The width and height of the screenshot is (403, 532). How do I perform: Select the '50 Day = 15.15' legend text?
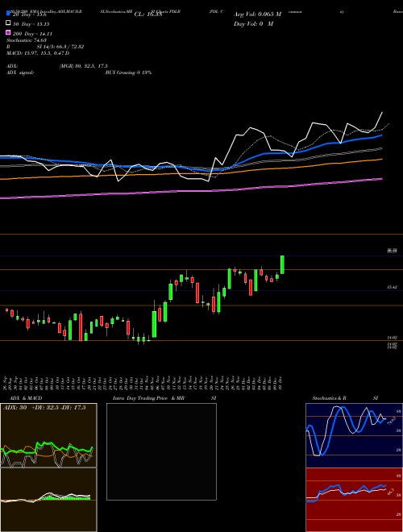pyautogui.click(x=31, y=24)
